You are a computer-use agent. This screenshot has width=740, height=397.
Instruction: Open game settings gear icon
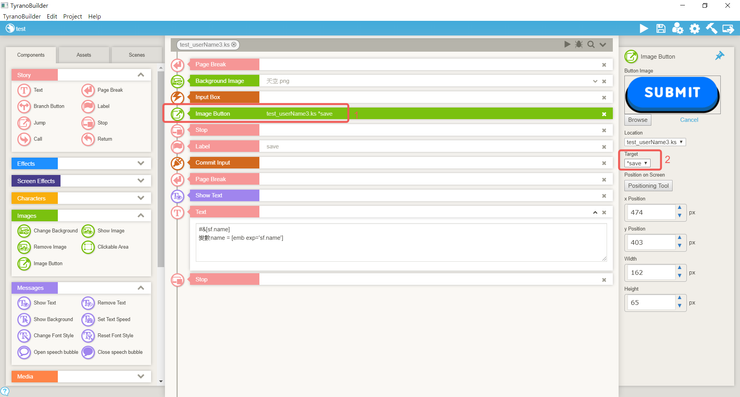(695, 29)
